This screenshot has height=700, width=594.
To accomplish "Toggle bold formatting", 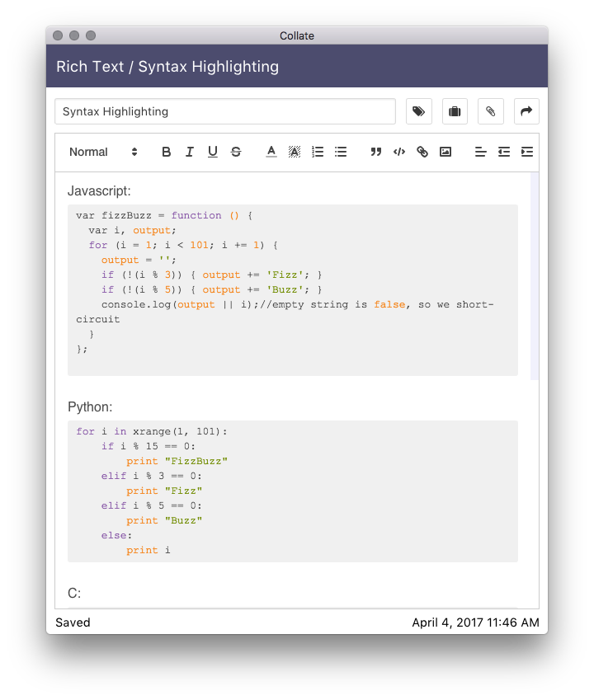I will (x=166, y=152).
